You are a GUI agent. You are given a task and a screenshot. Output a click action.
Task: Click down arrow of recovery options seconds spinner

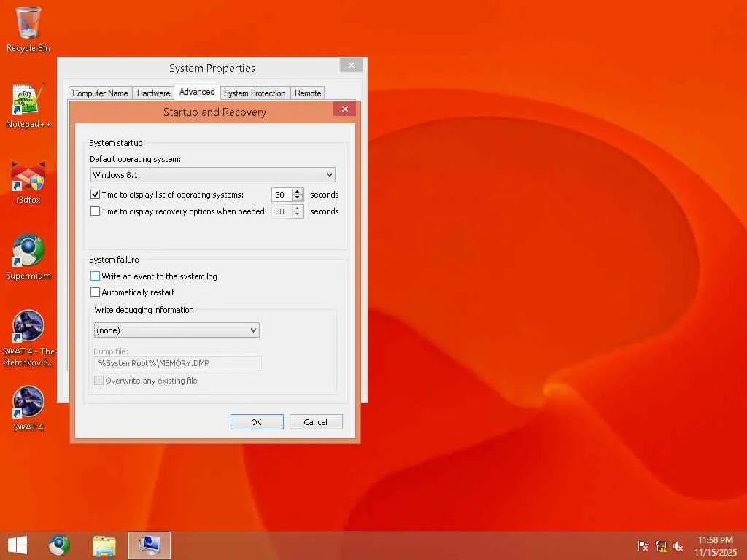298,214
